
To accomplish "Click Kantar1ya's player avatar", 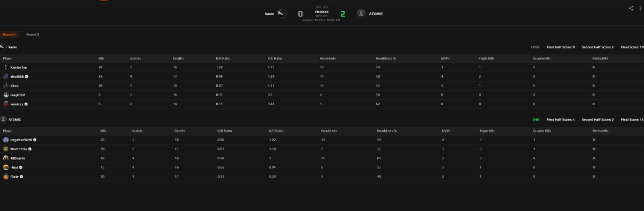I will [5, 67].
